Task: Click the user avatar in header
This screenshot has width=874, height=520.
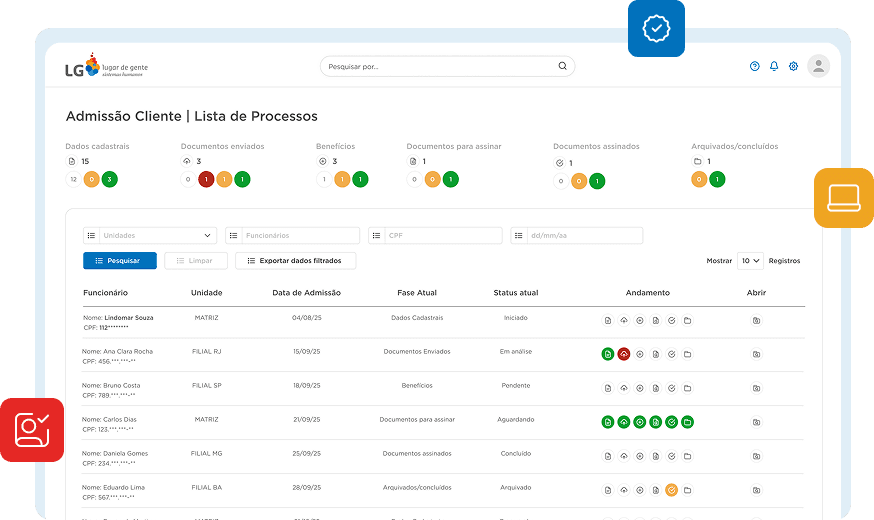Action: click(x=818, y=66)
